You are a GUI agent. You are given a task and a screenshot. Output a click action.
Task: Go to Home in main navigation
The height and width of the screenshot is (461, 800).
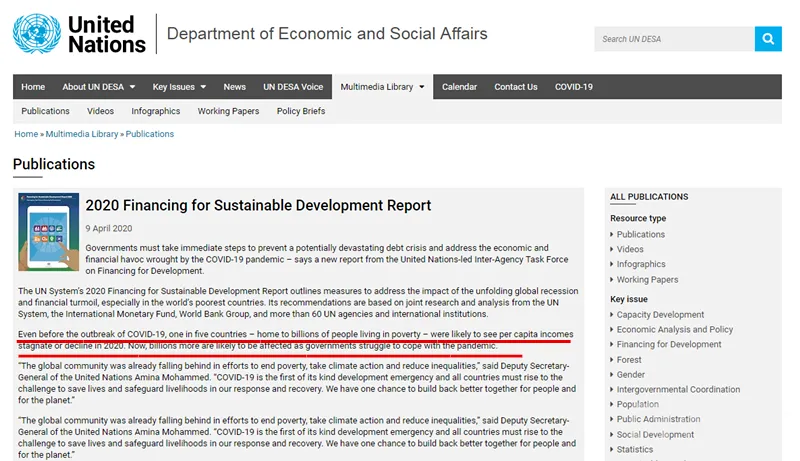click(x=33, y=87)
